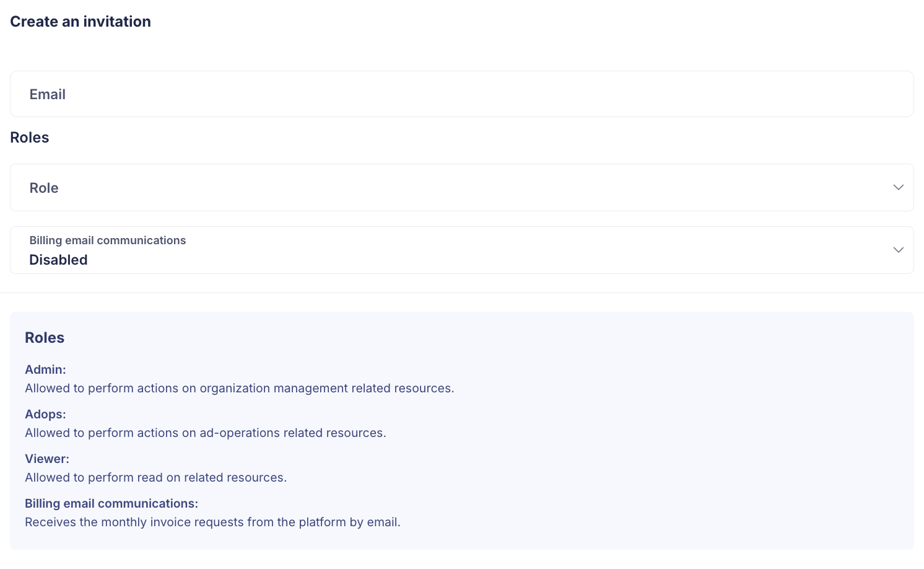This screenshot has height=569, width=924.
Task: Click the 'Email' placeholder text
Action: (48, 94)
